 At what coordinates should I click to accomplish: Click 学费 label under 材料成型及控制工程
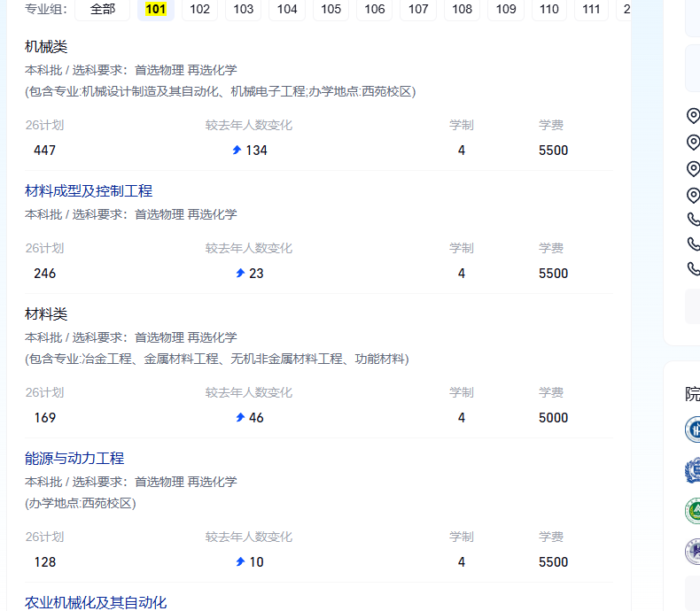(551, 248)
